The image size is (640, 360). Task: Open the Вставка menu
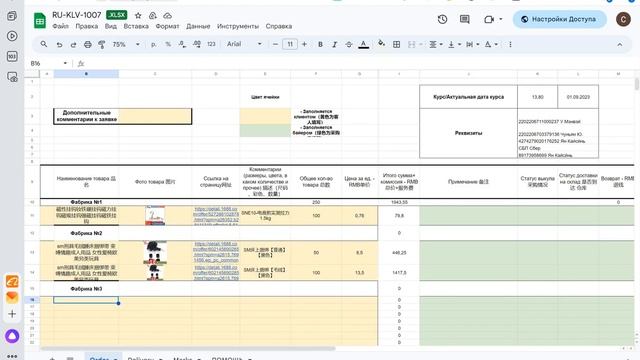click(x=136, y=26)
